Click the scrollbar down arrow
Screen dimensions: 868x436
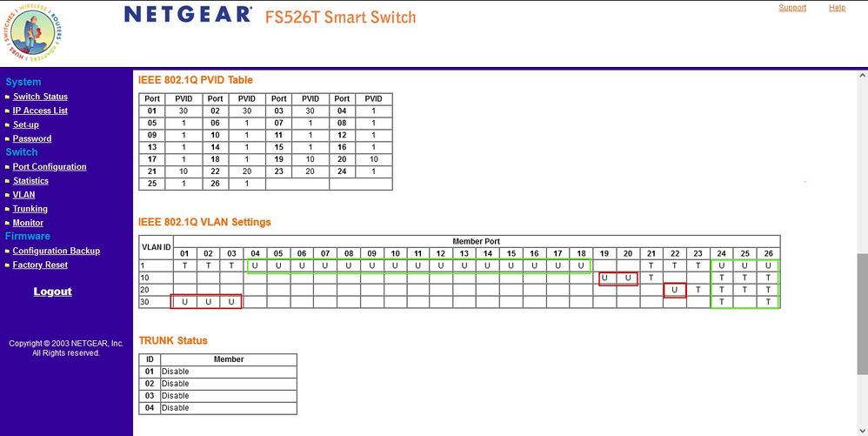click(863, 431)
